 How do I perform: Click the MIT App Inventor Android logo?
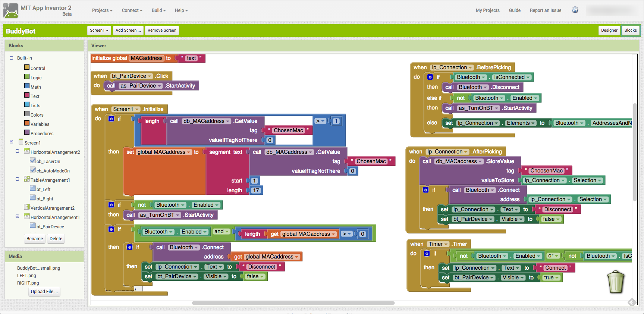point(10,10)
